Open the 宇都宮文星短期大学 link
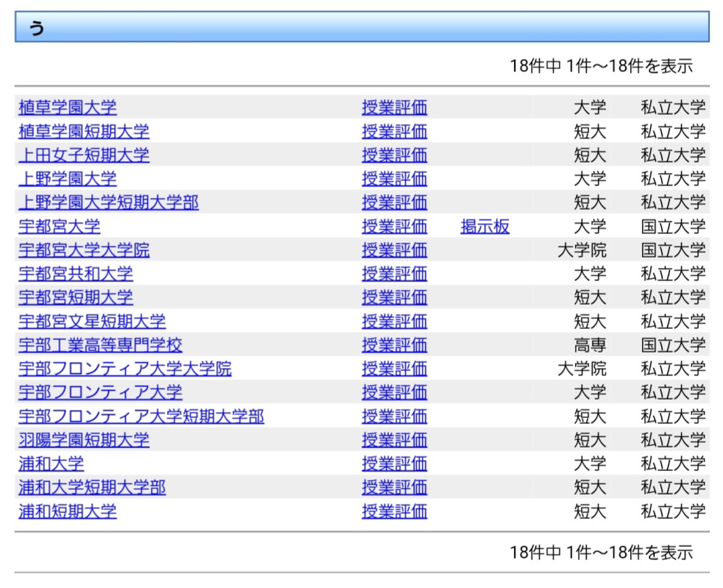 click(x=92, y=321)
